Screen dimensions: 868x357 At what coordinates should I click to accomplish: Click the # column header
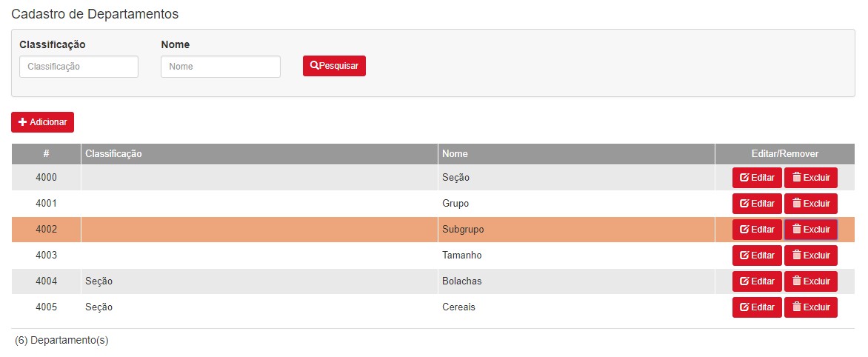click(x=46, y=154)
